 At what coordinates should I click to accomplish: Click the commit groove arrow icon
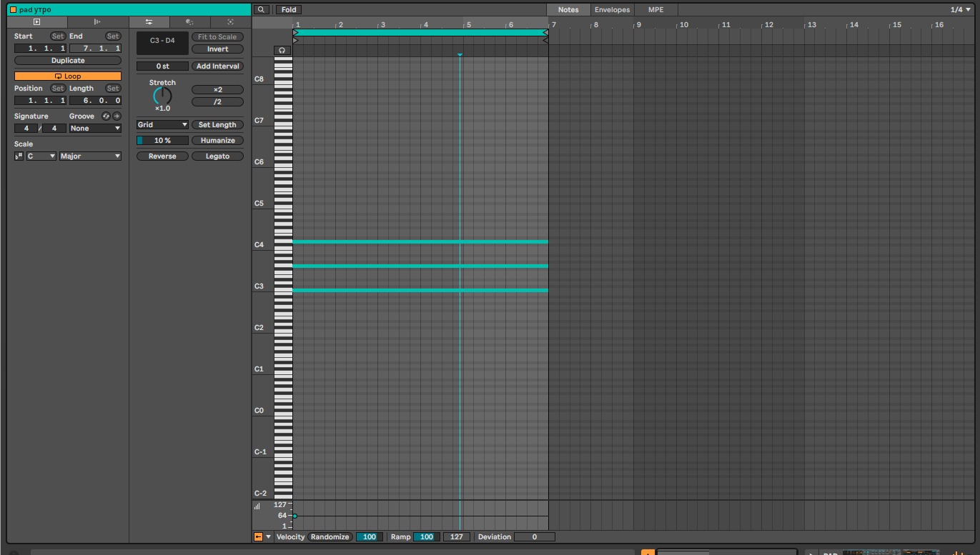point(117,116)
